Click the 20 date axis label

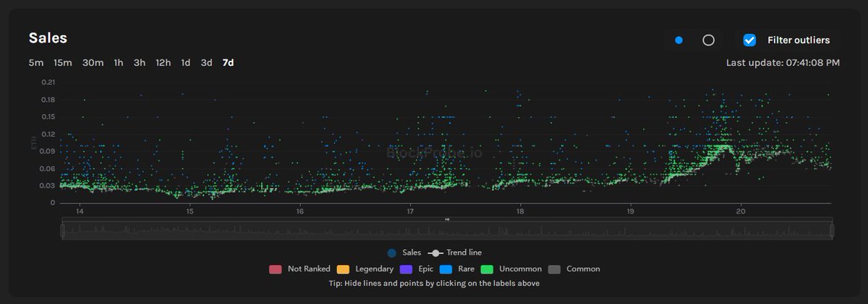[741, 211]
